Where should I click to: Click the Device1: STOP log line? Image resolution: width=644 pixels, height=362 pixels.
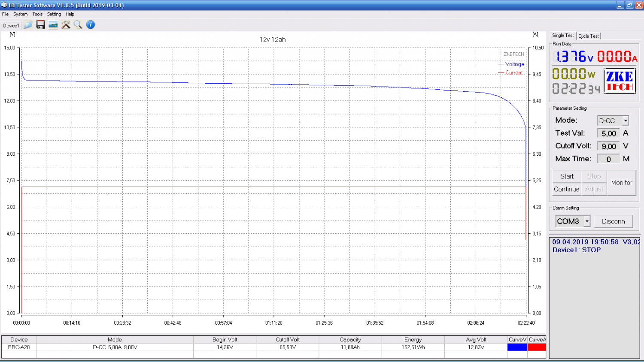(x=576, y=250)
